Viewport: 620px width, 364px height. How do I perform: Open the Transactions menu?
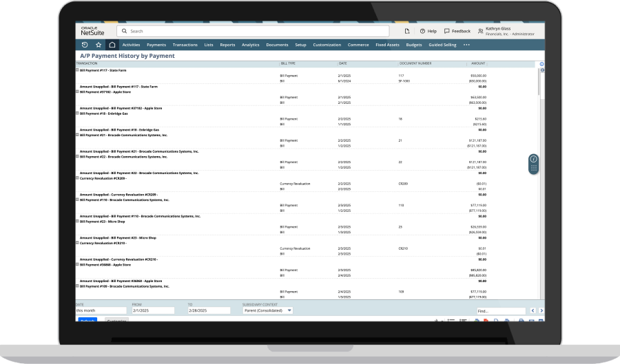point(185,45)
